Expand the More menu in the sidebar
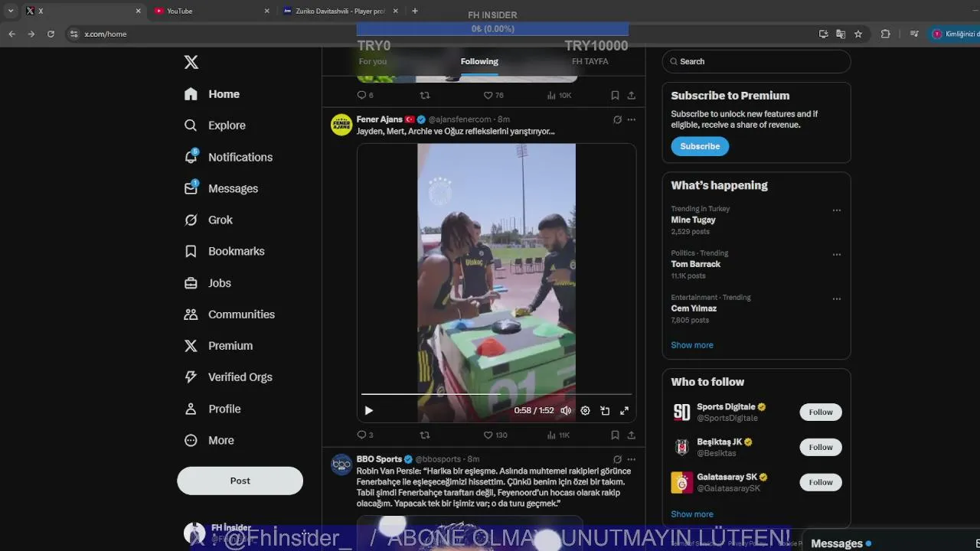Image resolution: width=980 pixels, height=551 pixels. [x=209, y=440]
